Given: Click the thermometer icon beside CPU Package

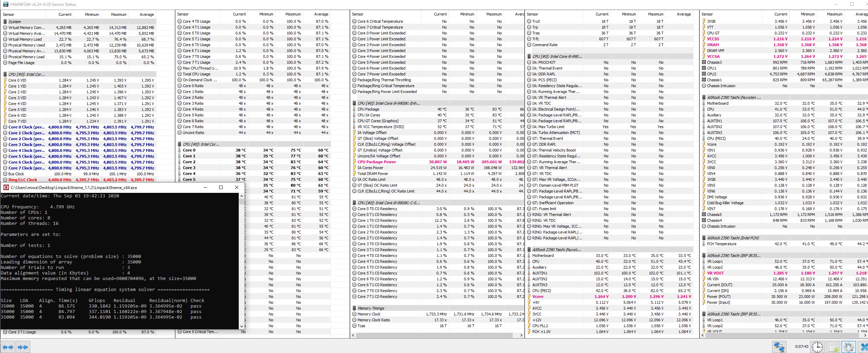Looking at the screenshot, I should click(354, 109).
